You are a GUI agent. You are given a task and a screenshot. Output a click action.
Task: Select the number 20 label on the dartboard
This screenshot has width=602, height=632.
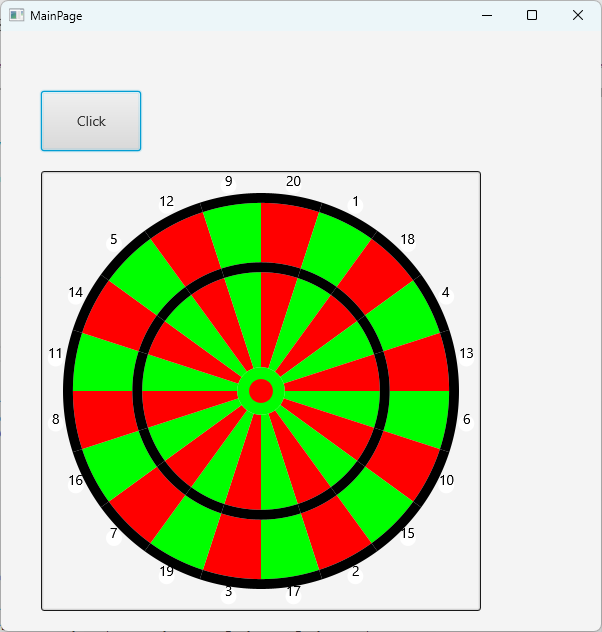point(293,181)
